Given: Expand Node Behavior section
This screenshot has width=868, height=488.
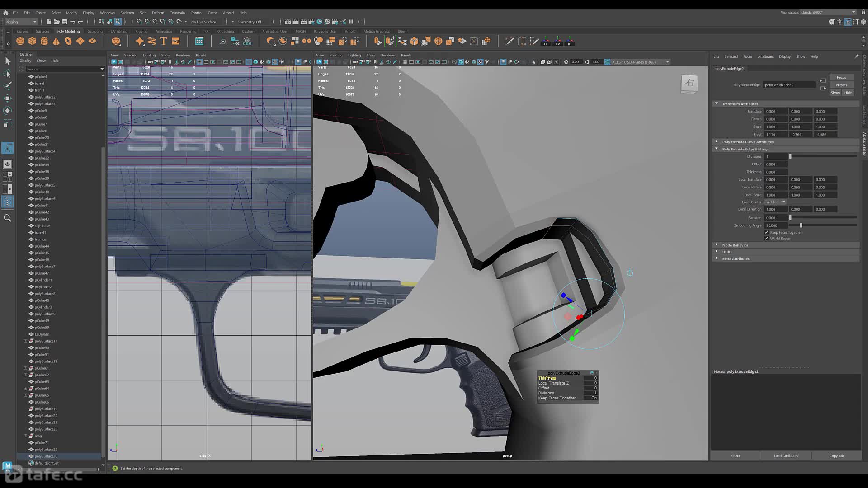Looking at the screenshot, I should point(717,245).
